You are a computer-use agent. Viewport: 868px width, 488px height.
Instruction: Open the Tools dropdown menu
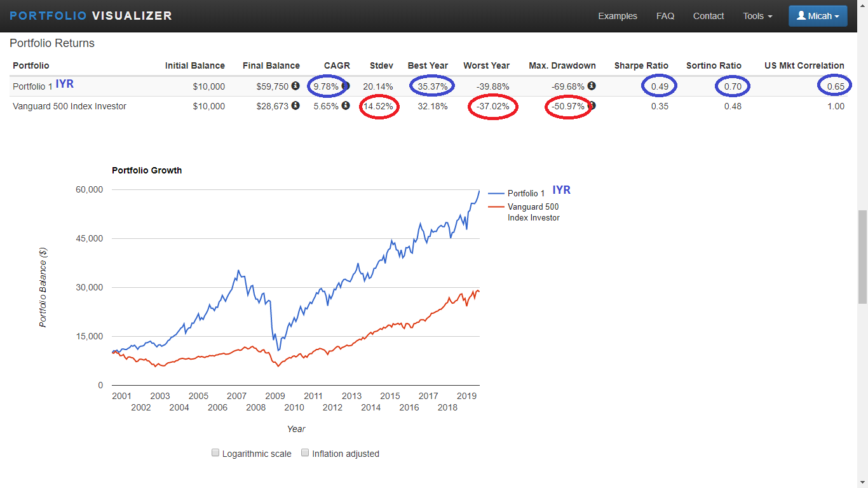[757, 16]
